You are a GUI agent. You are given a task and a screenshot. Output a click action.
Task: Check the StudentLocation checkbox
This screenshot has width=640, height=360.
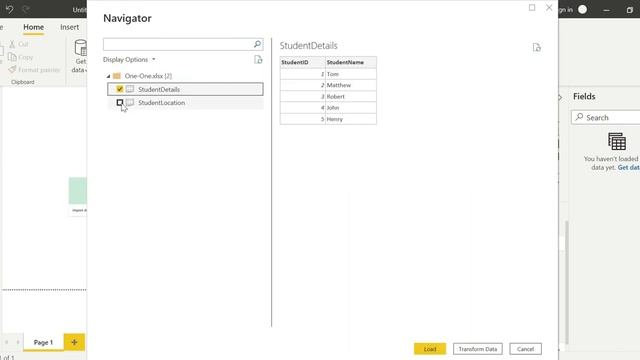[x=120, y=102]
